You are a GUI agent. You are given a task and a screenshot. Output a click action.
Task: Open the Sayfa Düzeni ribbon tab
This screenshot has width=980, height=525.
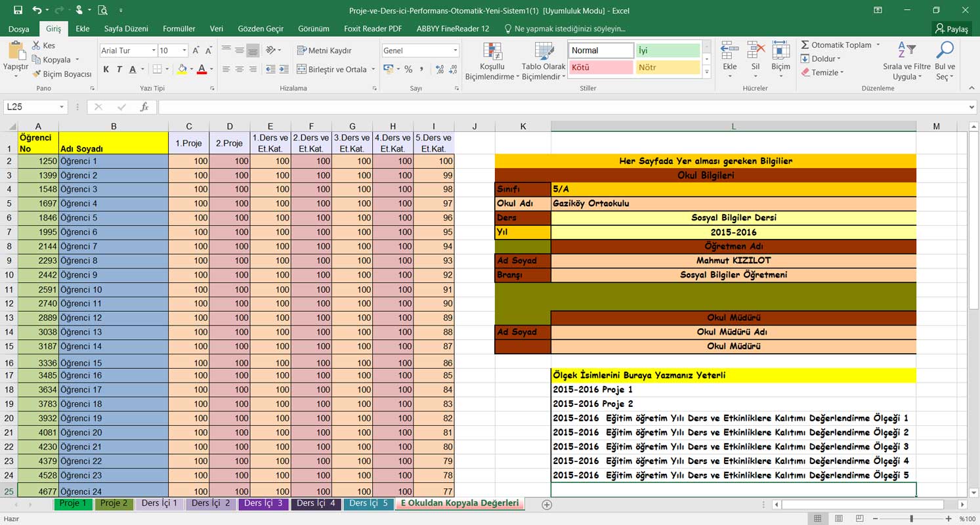[x=126, y=29]
